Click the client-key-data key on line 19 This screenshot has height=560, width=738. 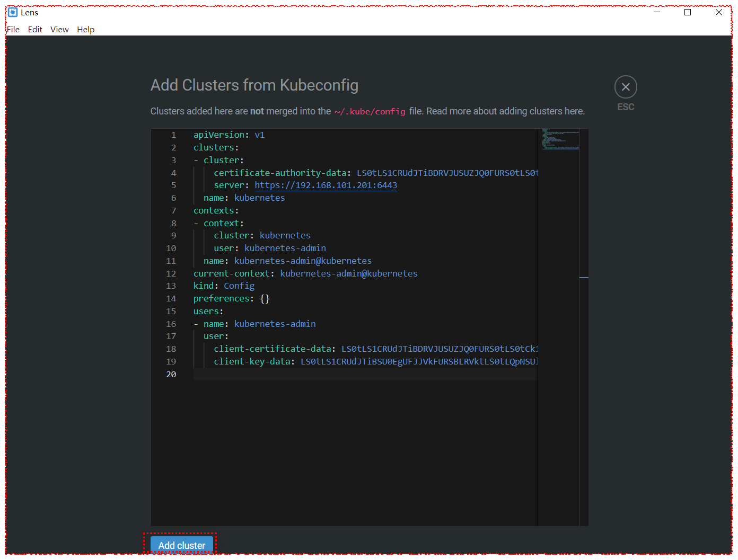pos(252,362)
